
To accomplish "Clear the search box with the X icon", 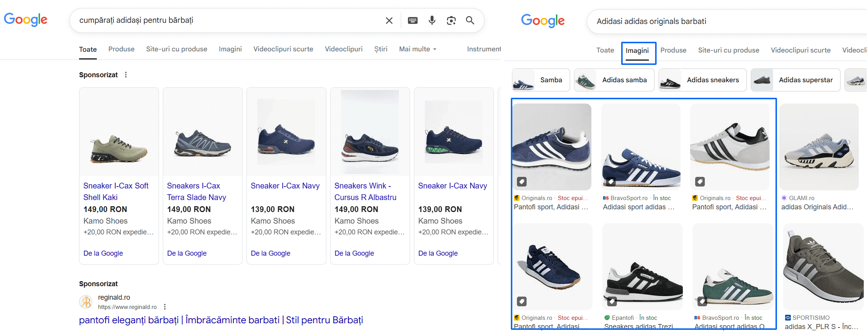I will click(x=389, y=20).
